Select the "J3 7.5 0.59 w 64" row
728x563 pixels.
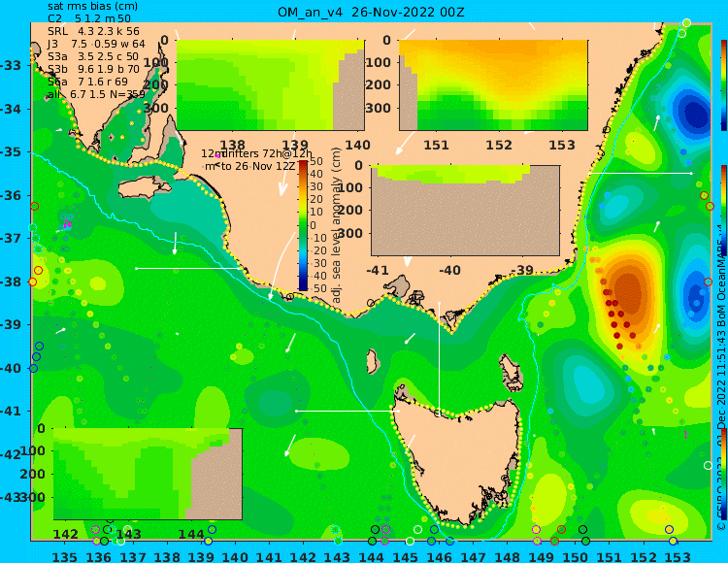click(x=96, y=44)
